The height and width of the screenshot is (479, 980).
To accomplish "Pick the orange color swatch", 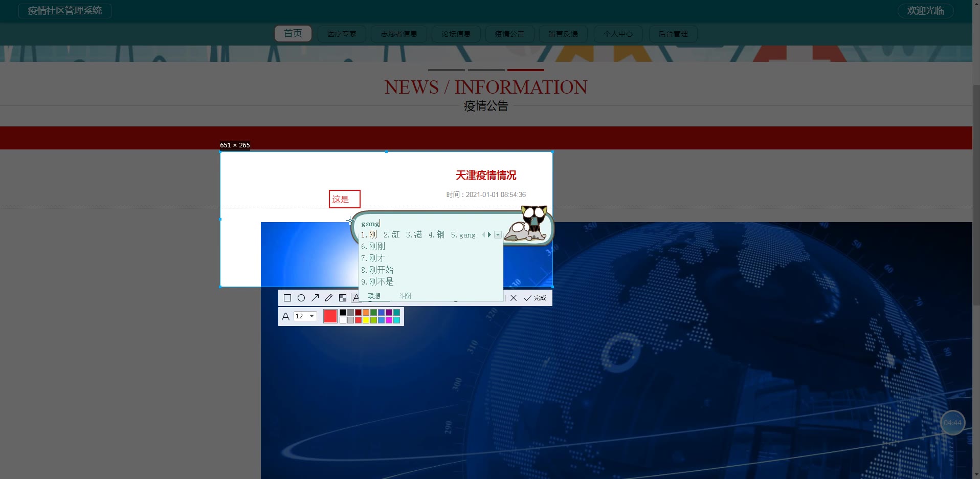I will pos(366,312).
